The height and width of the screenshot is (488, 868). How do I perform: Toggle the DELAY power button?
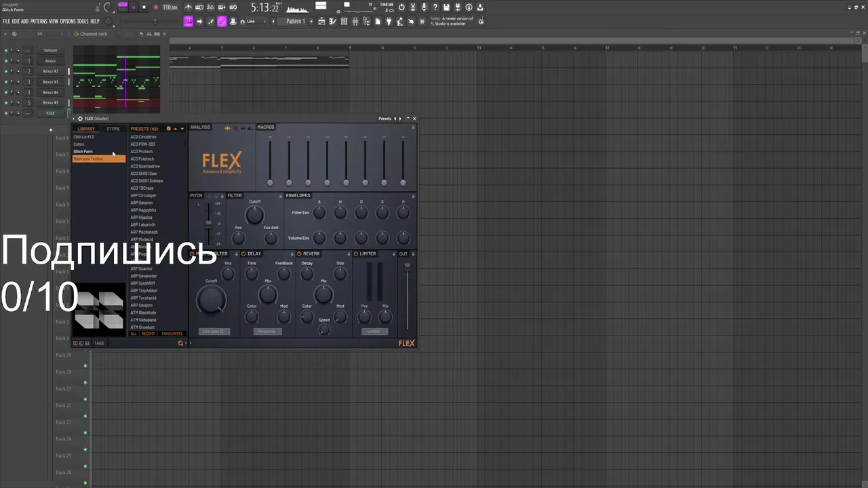click(x=243, y=254)
